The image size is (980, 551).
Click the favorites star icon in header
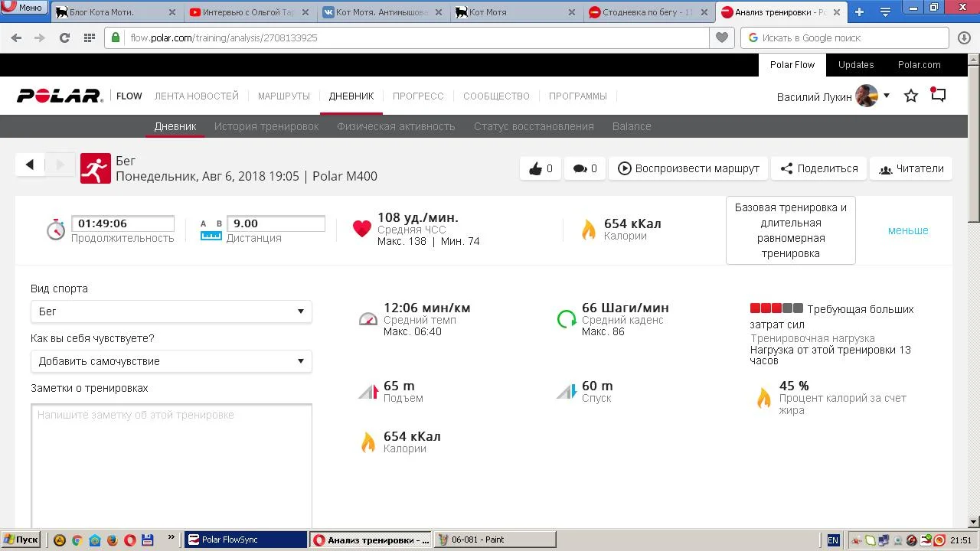click(911, 96)
